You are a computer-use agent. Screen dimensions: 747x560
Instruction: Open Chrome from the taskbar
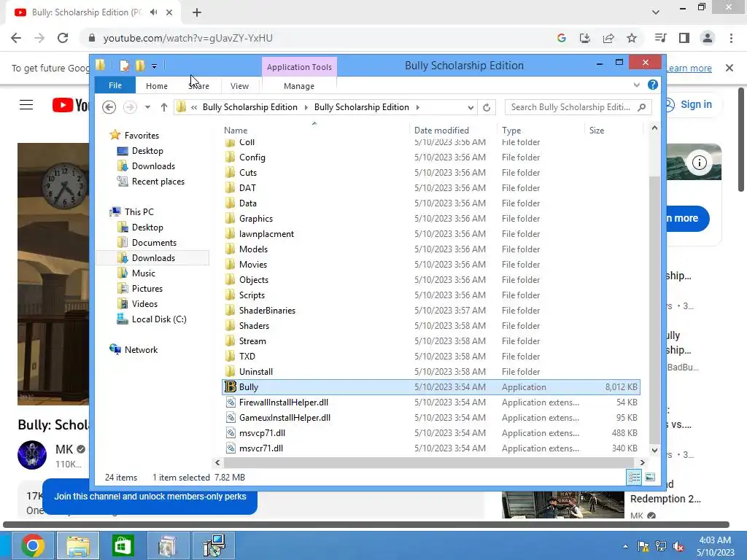point(32,545)
